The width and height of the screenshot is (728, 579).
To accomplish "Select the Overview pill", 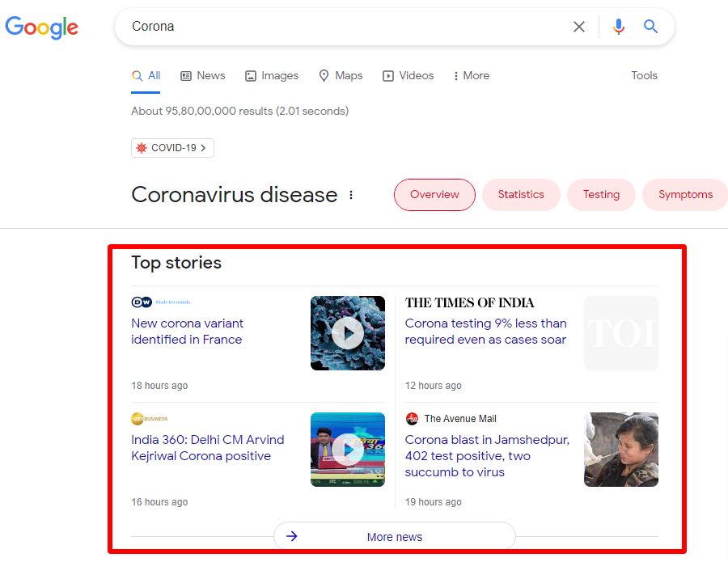I will click(434, 195).
